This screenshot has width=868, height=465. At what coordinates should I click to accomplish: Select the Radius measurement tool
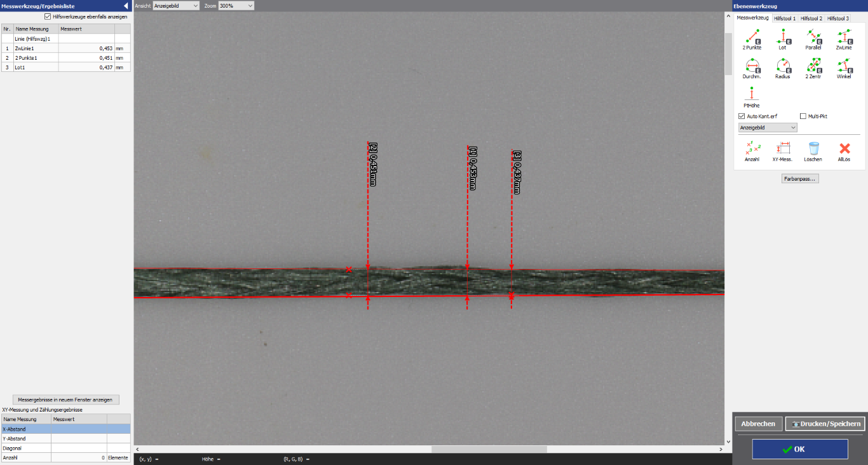point(782,66)
